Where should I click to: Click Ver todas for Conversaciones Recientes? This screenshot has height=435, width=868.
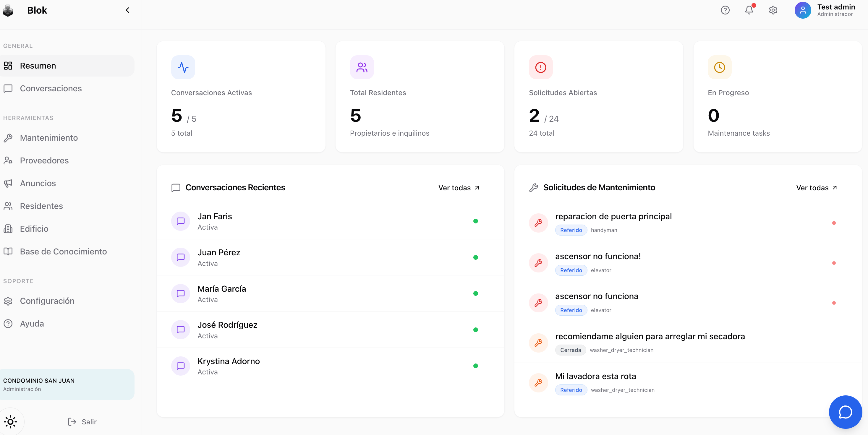point(459,188)
